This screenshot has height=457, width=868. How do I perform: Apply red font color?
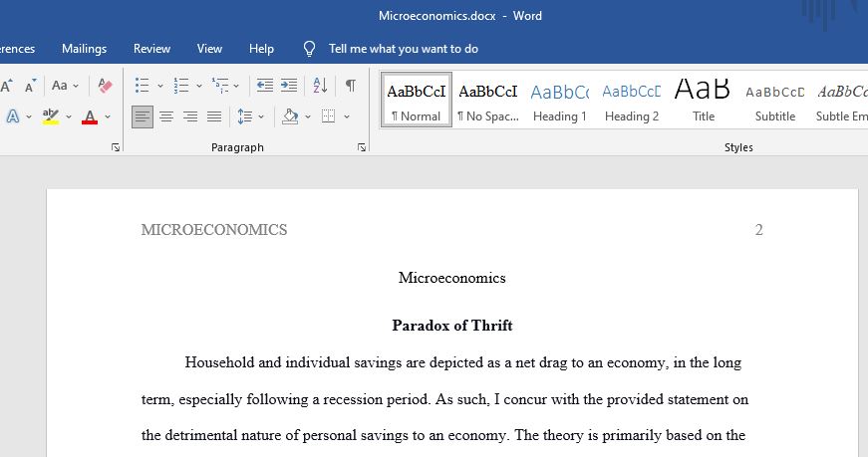[x=89, y=116]
